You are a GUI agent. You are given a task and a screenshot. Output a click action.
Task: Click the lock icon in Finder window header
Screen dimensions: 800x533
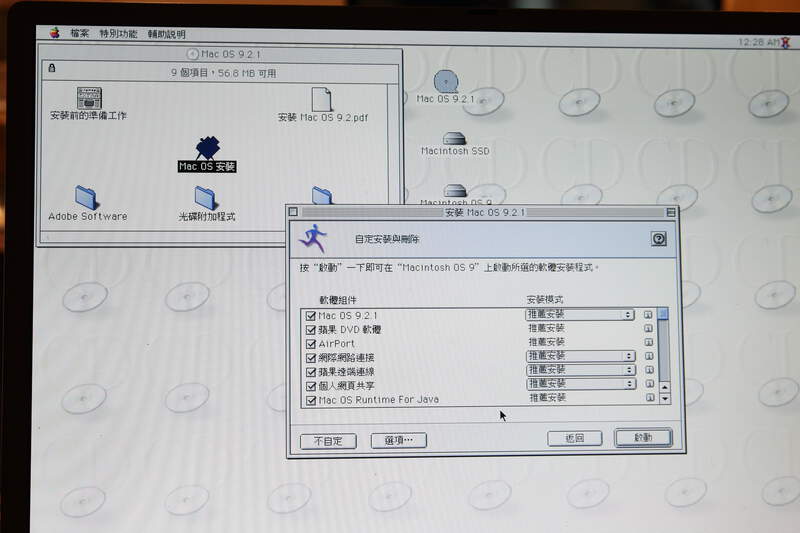click(x=52, y=68)
